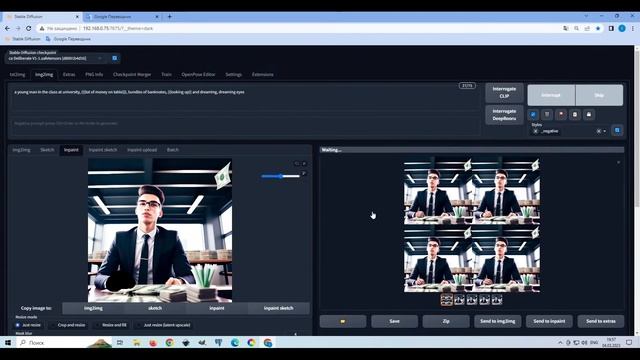640x360 pixels.
Task: Click the brush color icon beside the slider
Action: [x=304, y=173]
